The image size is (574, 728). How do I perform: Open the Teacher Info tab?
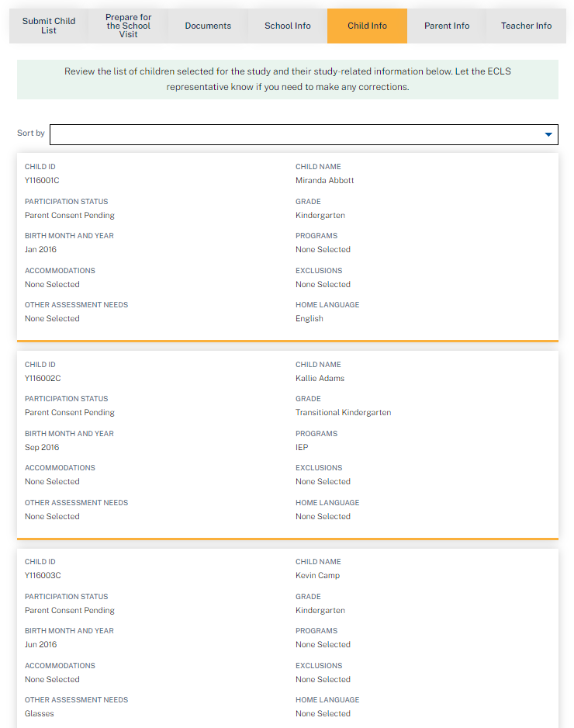526,26
